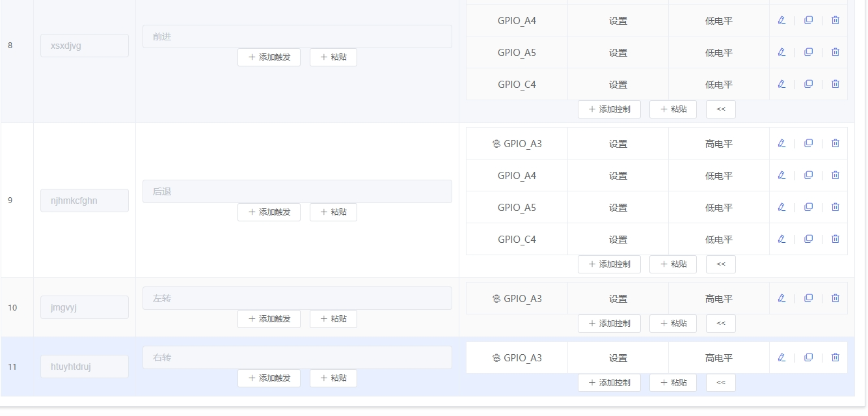
Task: Collapse row 9 controls with << button
Action: coord(721,264)
